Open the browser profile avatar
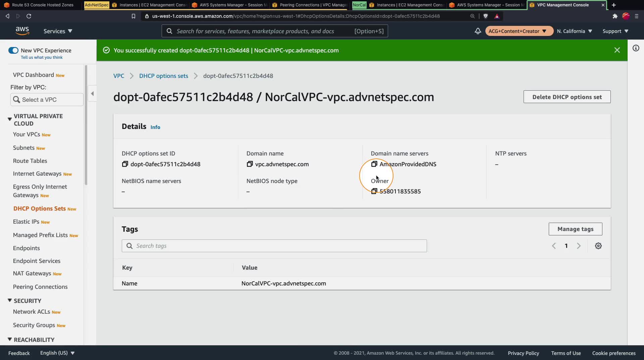Screen dimensions: 644x360 coord(626,16)
